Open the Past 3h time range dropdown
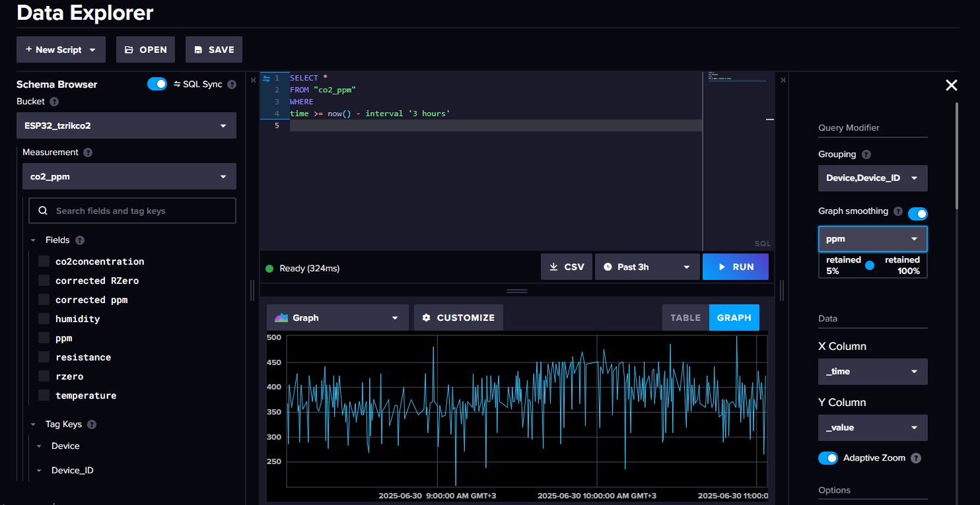The width and height of the screenshot is (980, 505). (x=647, y=267)
